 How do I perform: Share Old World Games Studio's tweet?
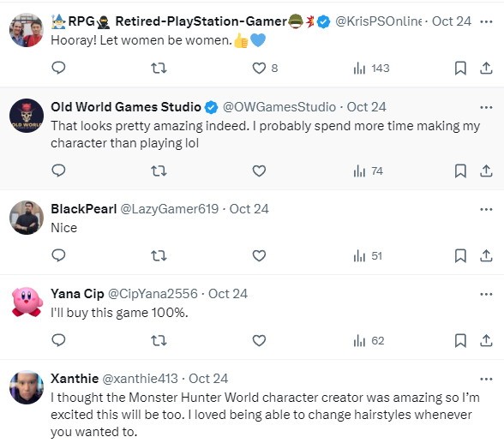486,171
